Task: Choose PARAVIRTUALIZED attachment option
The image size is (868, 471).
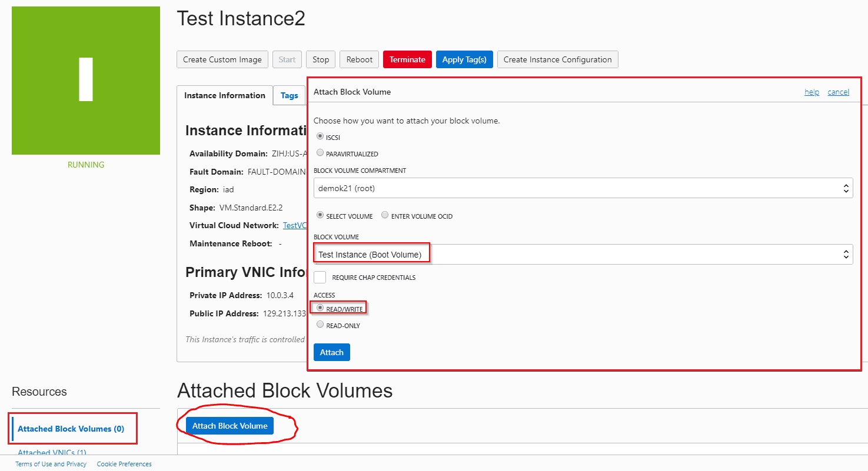Action: 320,152
